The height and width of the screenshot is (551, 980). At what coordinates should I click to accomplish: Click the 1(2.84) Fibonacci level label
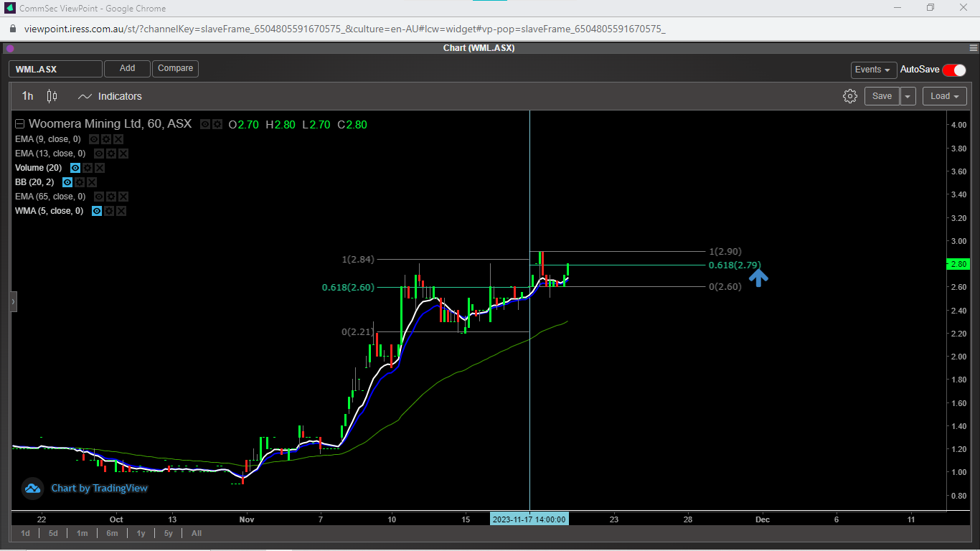click(357, 260)
